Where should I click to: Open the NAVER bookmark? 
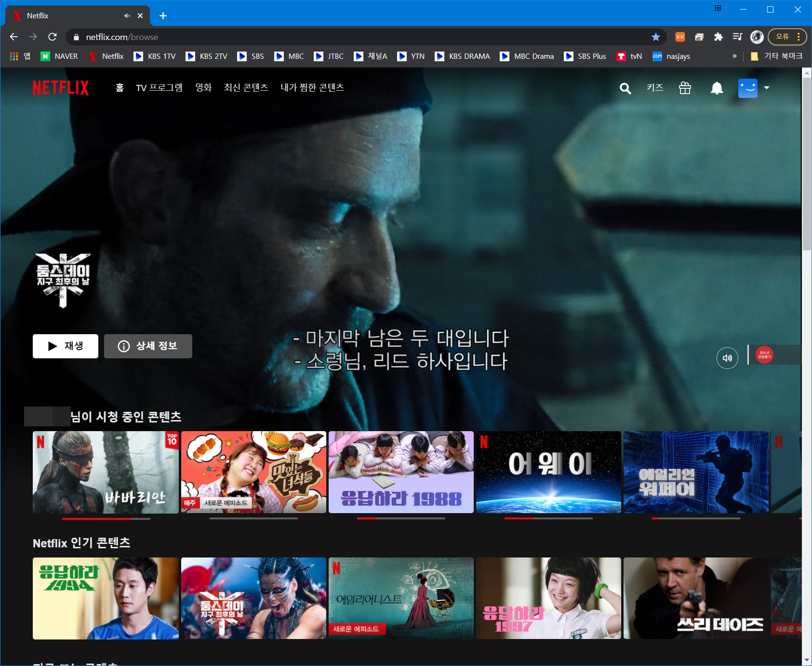pos(59,56)
